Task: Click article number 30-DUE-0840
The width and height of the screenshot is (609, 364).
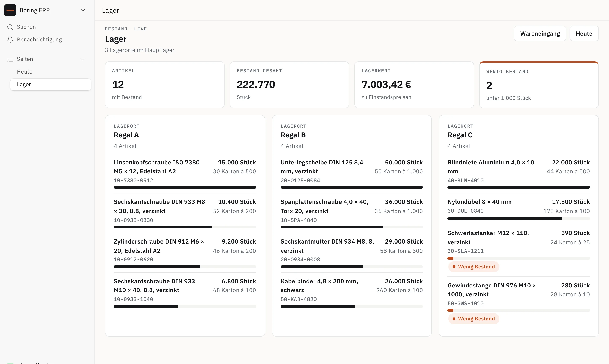Action: tap(465, 211)
